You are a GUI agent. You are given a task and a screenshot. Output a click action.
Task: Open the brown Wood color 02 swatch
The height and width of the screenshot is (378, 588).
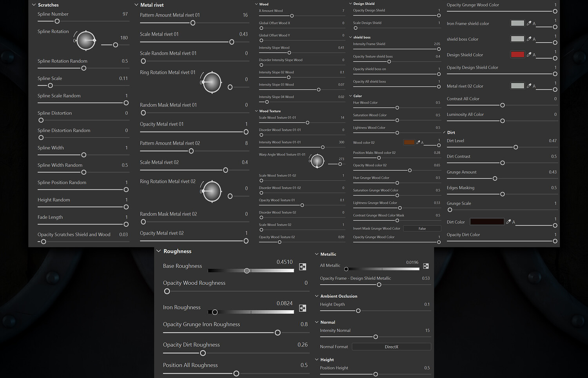[x=409, y=142]
